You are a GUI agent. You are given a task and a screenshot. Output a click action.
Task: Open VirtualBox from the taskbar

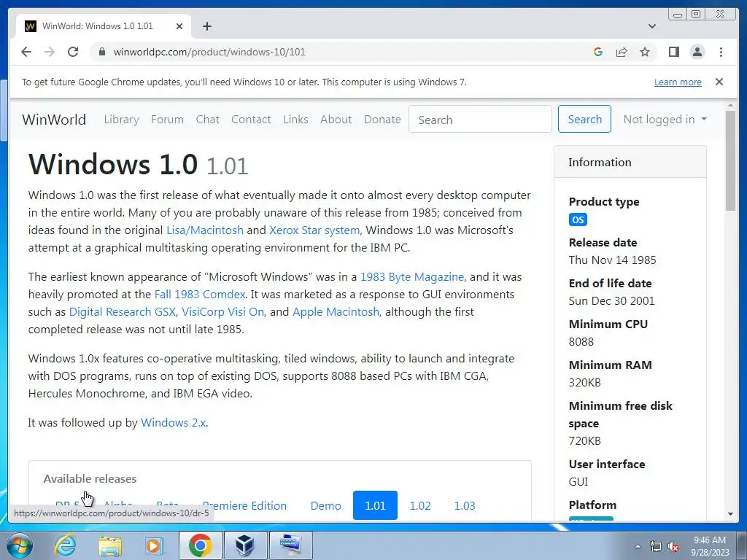point(244,545)
